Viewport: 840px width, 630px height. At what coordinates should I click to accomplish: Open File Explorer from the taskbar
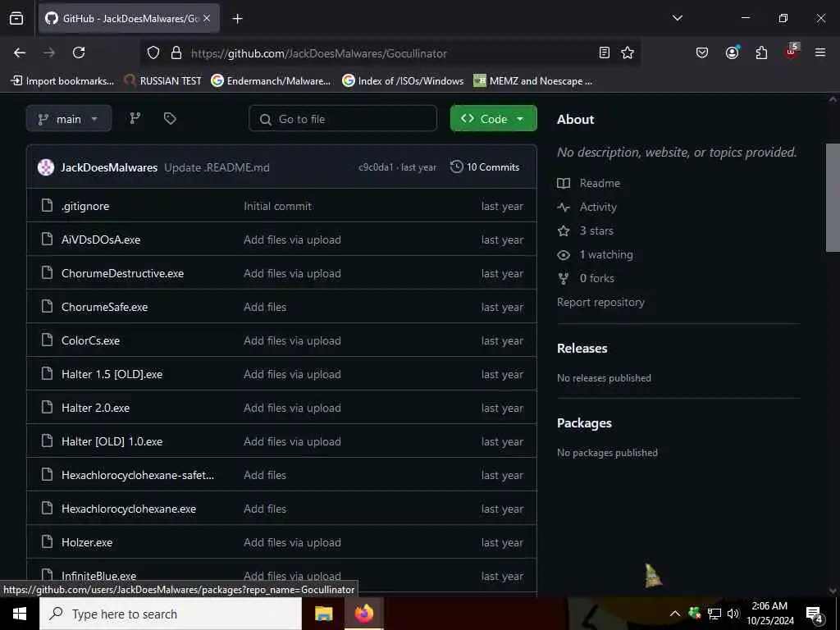323,614
